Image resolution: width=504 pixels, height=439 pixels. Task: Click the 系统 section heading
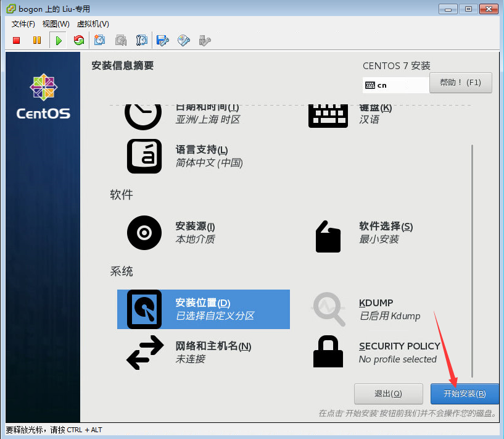click(x=121, y=272)
